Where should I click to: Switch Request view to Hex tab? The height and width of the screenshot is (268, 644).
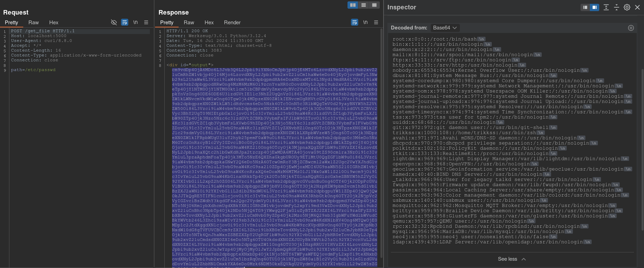[x=54, y=22]
